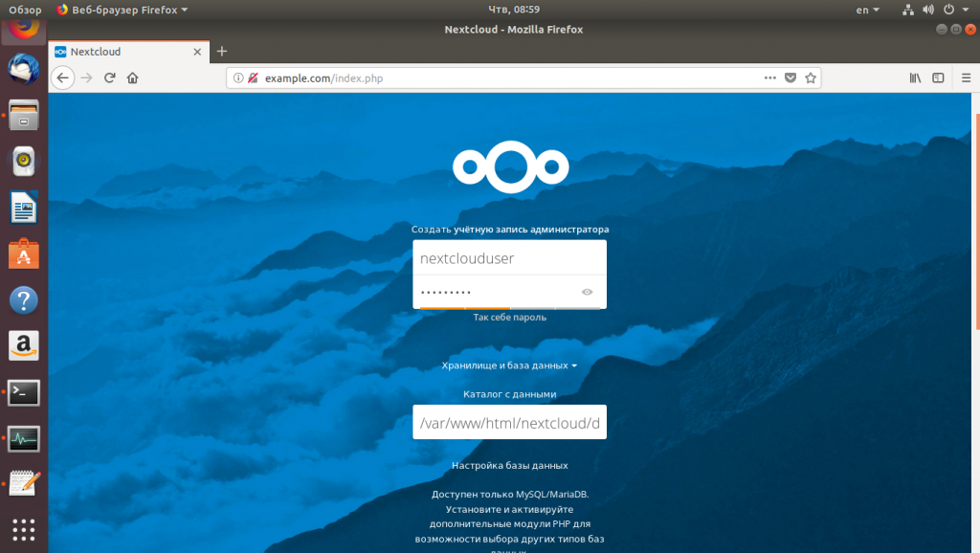Image resolution: width=980 pixels, height=553 pixels.
Task: Select the Nextcloud tab
Action: 129,52
